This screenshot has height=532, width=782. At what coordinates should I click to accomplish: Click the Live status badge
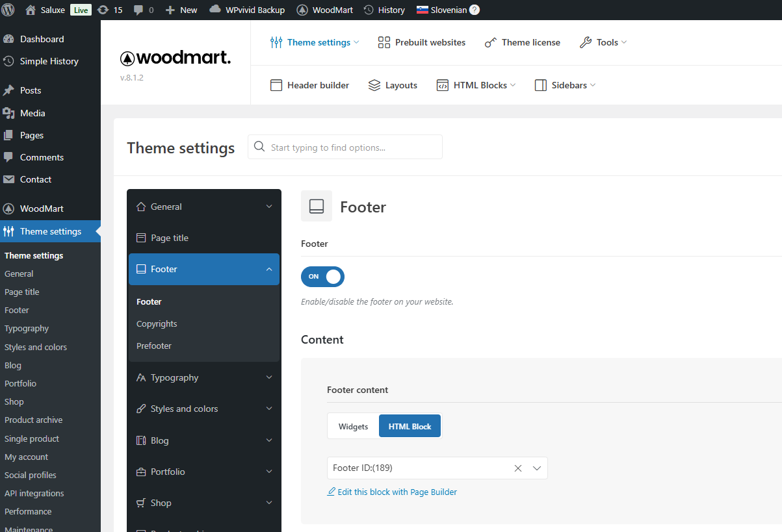[x=81, y=10]
